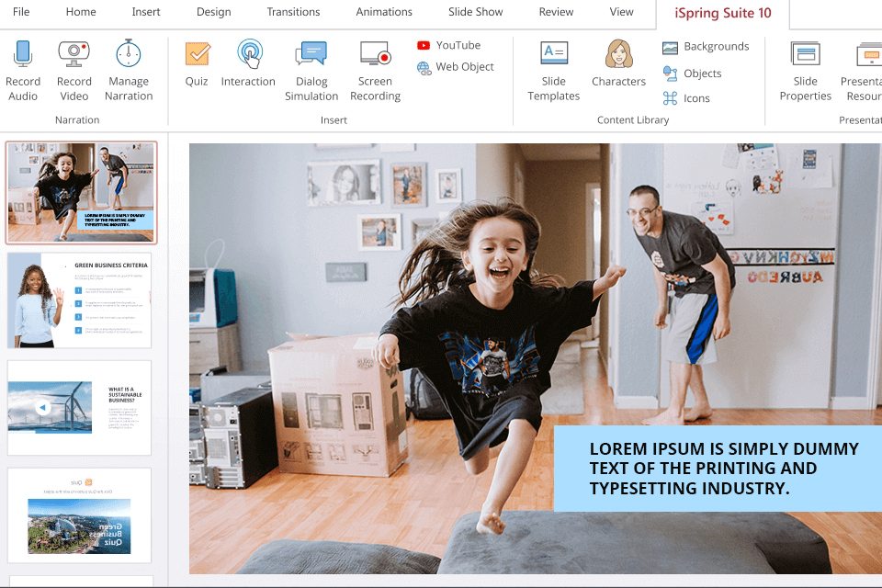Click the Lorem Ipsum text box on slide

pyautogui.click(x=718, y=469)
